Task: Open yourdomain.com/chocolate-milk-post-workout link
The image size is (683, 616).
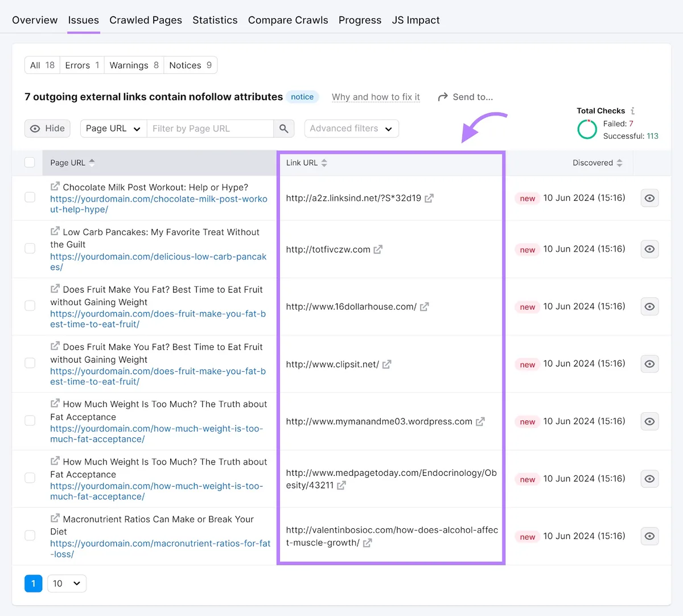Action: pos(159,204)
